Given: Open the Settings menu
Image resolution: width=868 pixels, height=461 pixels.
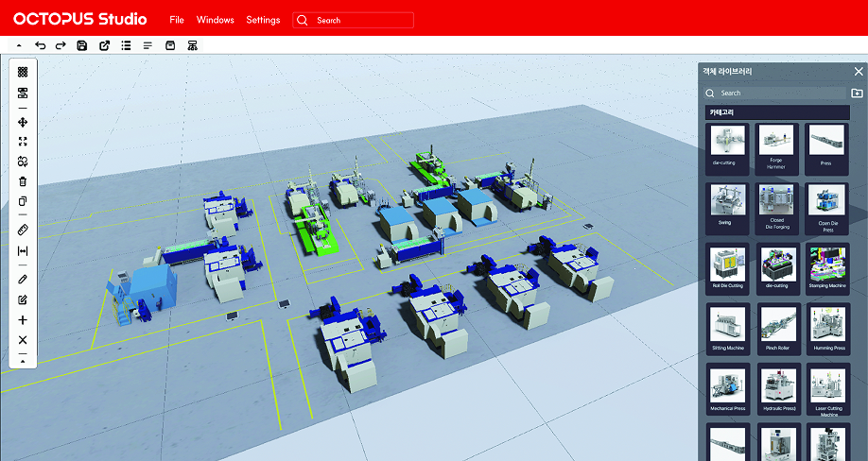Looking at the screenshot, I should [x=263, y=20].
